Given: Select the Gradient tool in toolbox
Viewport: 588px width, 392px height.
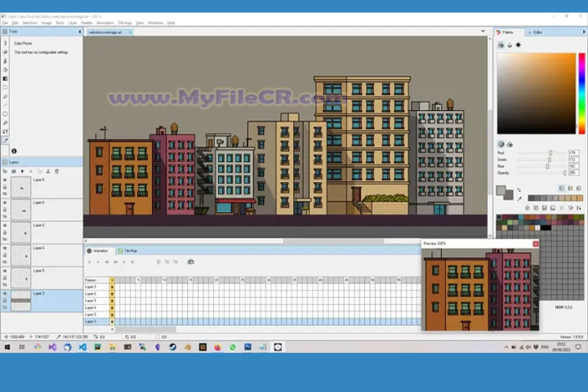Looking at the screenshot, I should pyautogui.click(x=5, y=78).
